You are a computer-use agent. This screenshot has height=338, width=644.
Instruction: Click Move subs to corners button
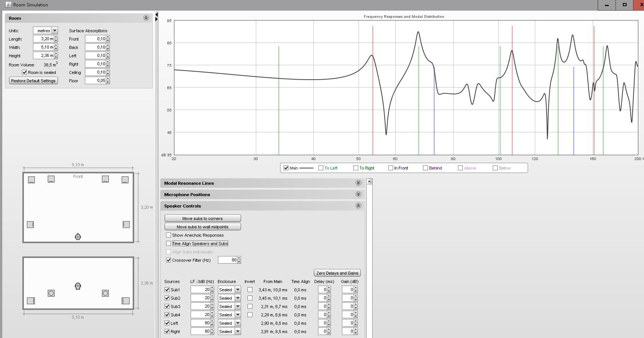tap(202, 219)
